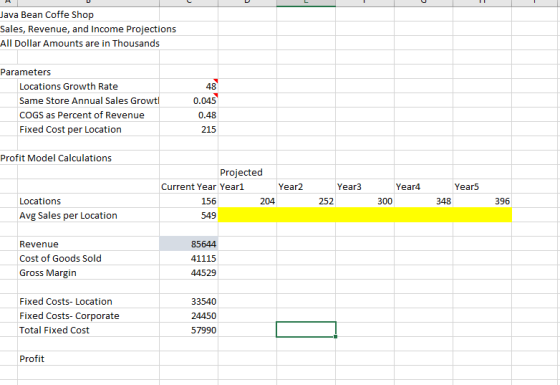Click the gross margin value 44529
The width and height of the screenshot is (560, 385).
coord(189,273)
